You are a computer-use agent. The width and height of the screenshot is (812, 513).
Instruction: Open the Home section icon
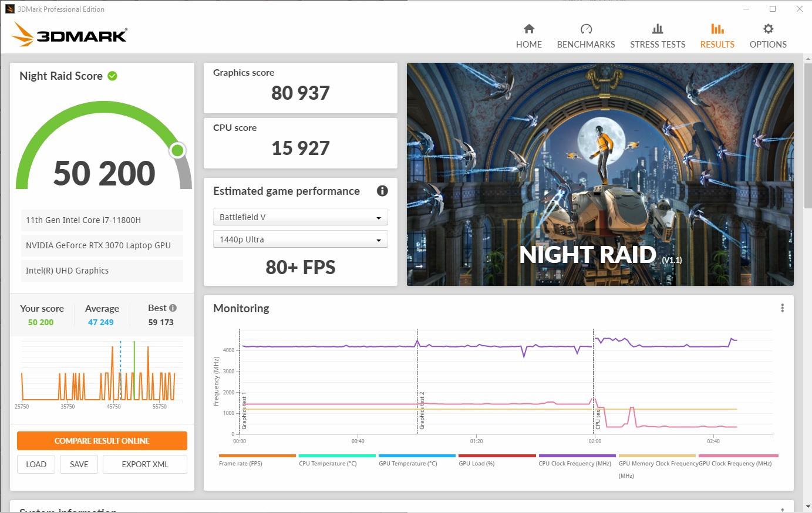(x=528, y=29)
